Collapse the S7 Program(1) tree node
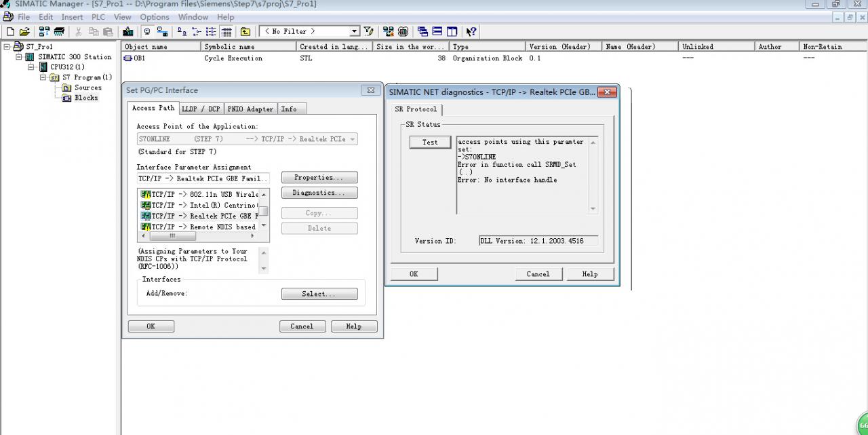The height and width of the screenshot is (435, 868). 43,77
